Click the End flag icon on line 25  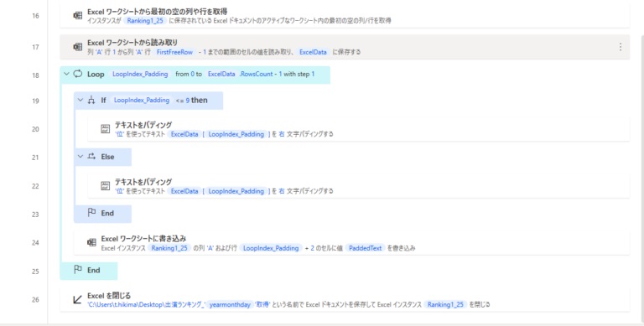click(x=78, y=270)
